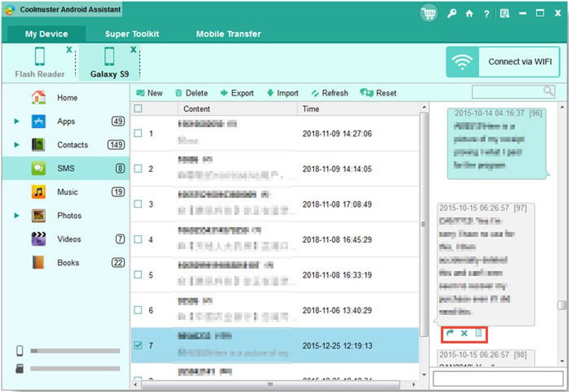Open the shopping cart store icon
The height and width of the screenshot is (392, 569).
coord(428,12)
